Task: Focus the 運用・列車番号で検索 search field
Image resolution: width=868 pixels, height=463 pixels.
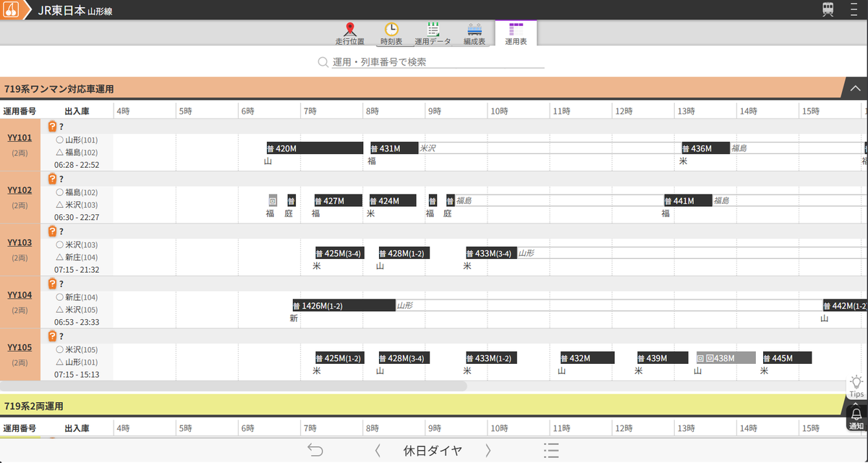Action: pos(438,62)
